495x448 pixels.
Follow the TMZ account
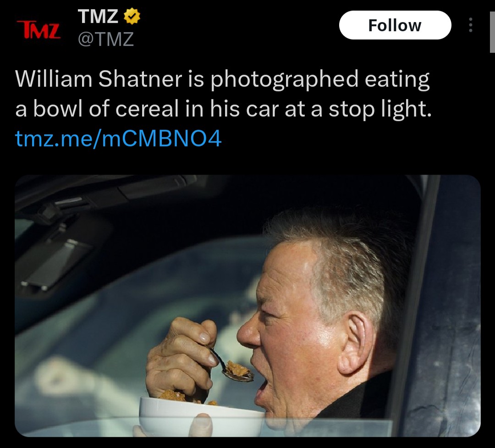[x=395, y=25]
